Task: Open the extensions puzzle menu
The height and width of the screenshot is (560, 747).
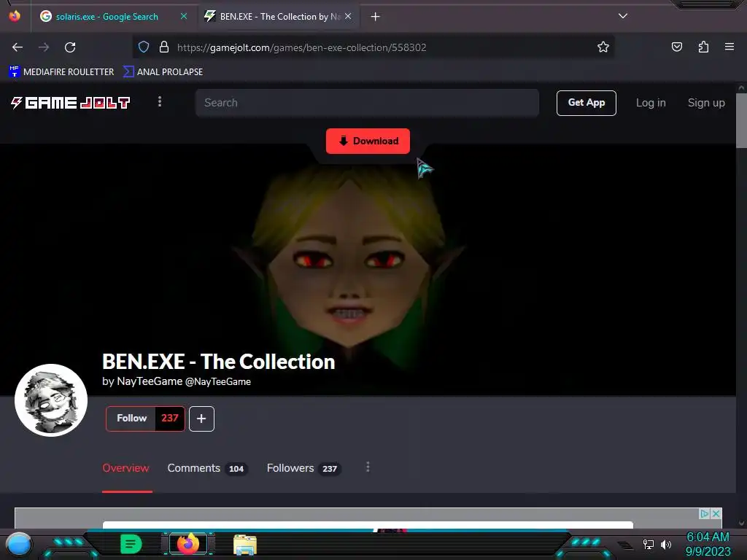Action: point(703,47)
